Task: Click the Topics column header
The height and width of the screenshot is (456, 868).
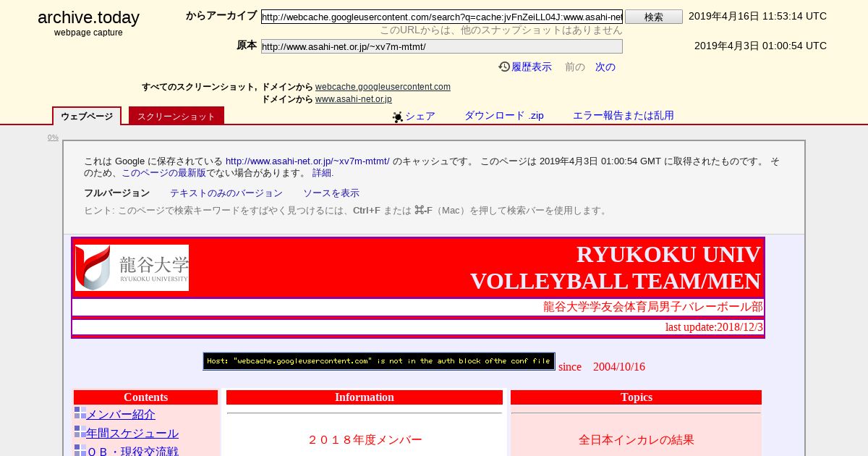Action: [637, 397]
